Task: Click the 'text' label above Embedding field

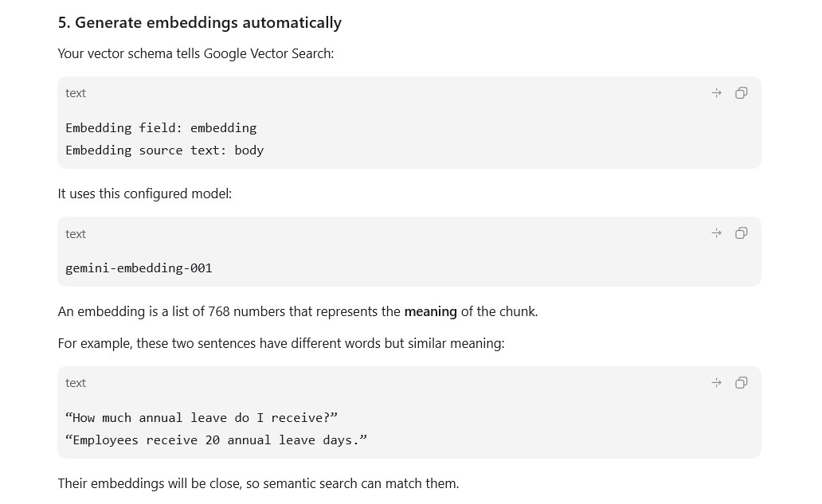Action: pos(76,93)
